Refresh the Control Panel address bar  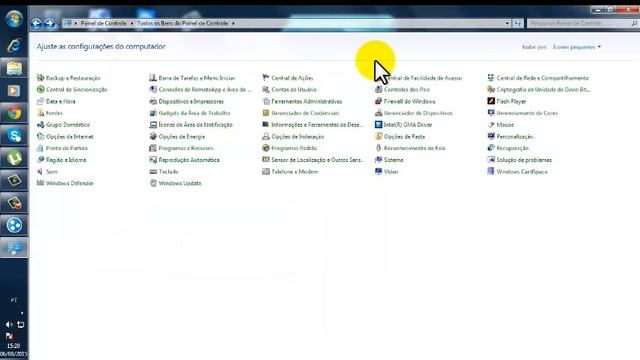pyautogui.click(x=518, y=23)
